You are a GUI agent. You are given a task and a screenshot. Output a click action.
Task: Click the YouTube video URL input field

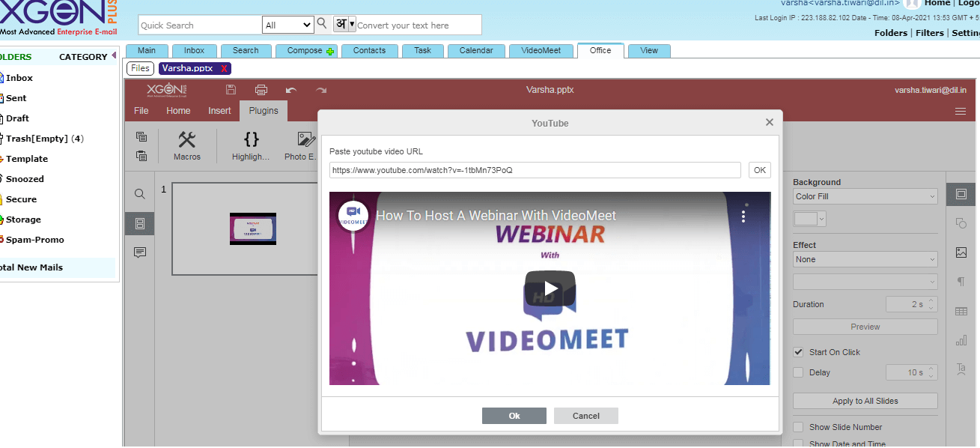pos(535,170)
